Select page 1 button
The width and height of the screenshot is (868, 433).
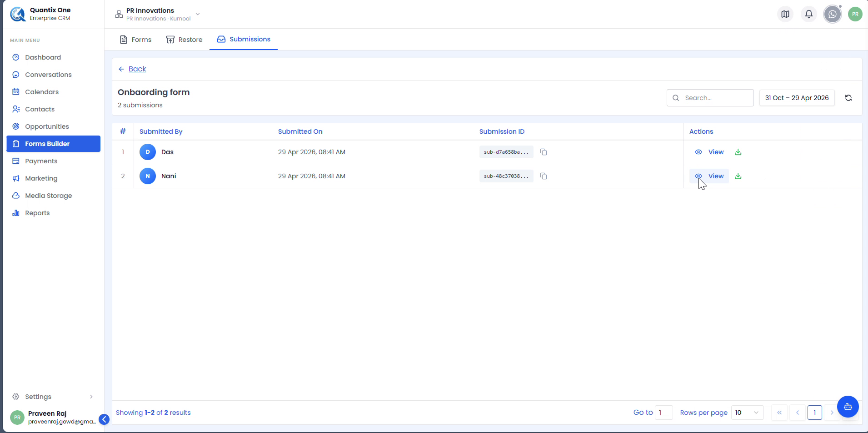(815, 413)
